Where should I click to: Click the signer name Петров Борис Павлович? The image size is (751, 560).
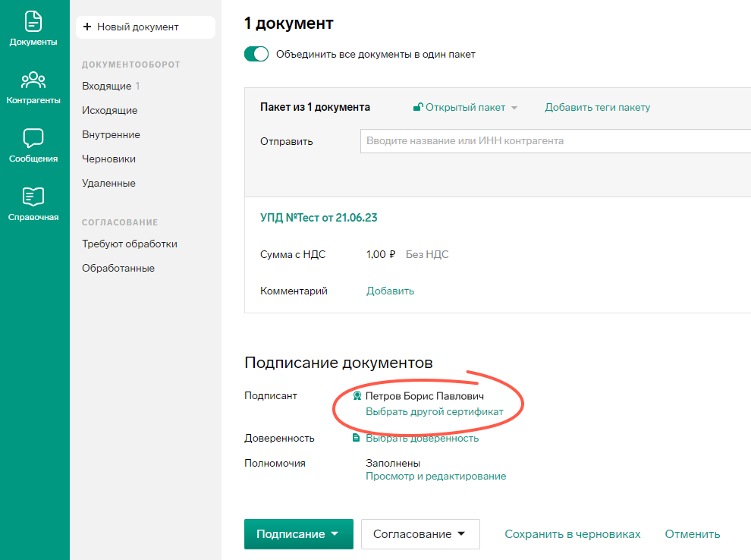pyautogui.click(x=424, y=395)
